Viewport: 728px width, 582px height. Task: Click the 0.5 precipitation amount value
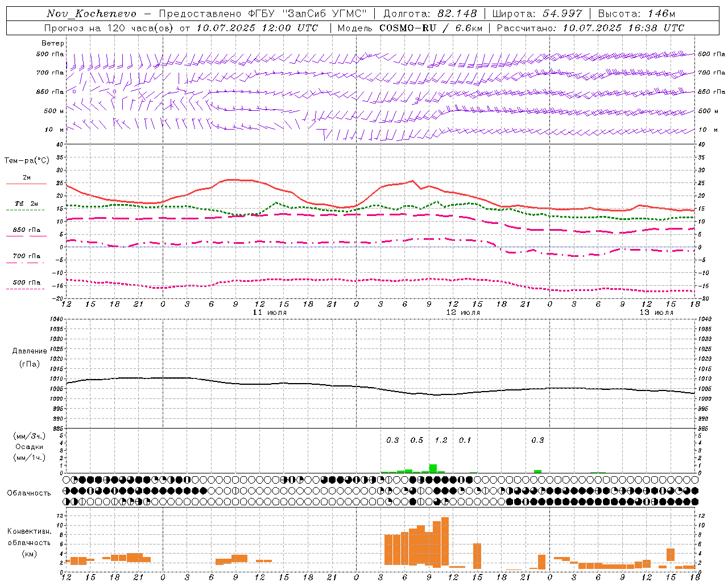[417, 440]
